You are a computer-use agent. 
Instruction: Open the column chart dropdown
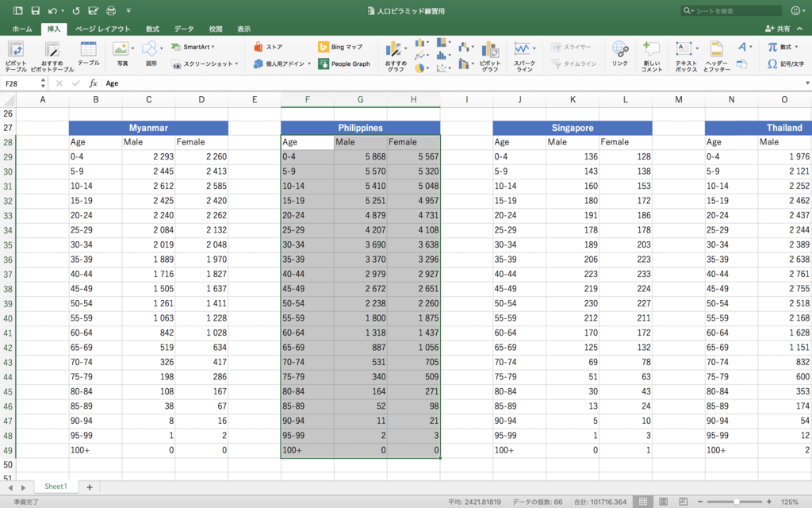pyautogui.click(x=427, y=43)
